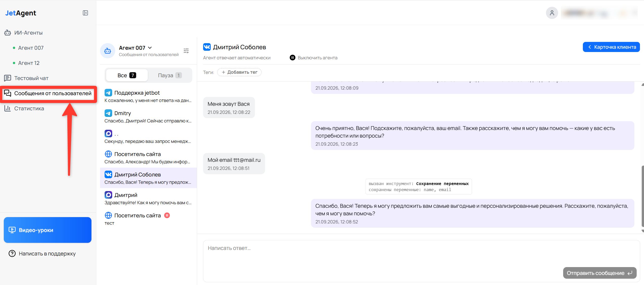Screen dimensions: 644x285
Task: Open the ИИ-Агенты section
Action: click(x=28, y=33)
